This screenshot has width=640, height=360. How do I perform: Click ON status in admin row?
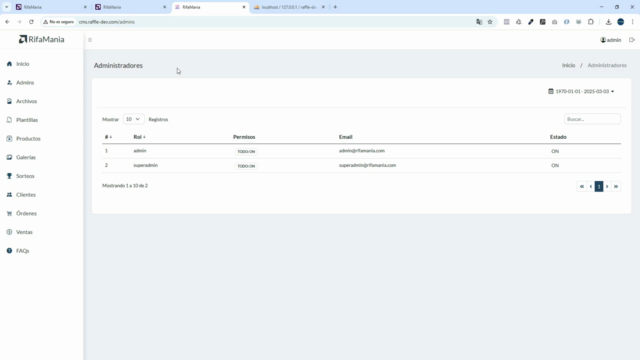click(x=555, y=151)
